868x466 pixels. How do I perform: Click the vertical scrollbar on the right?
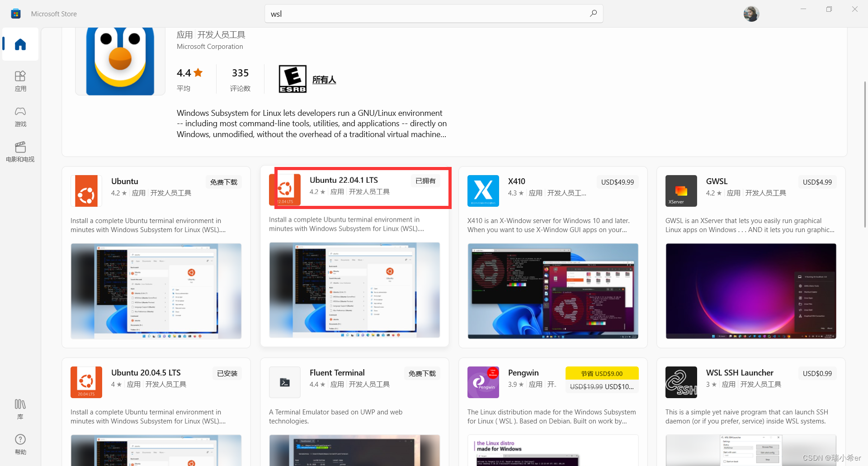pyautogui.click(x=865, y=154)
